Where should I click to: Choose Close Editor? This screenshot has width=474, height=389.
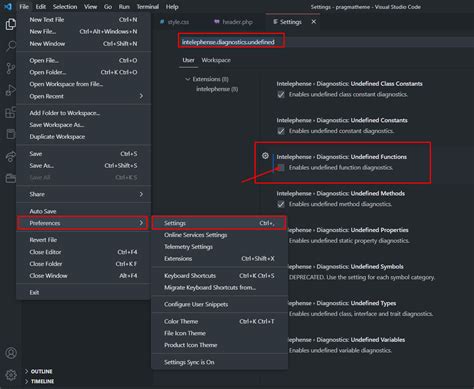[x=84, y=252]
